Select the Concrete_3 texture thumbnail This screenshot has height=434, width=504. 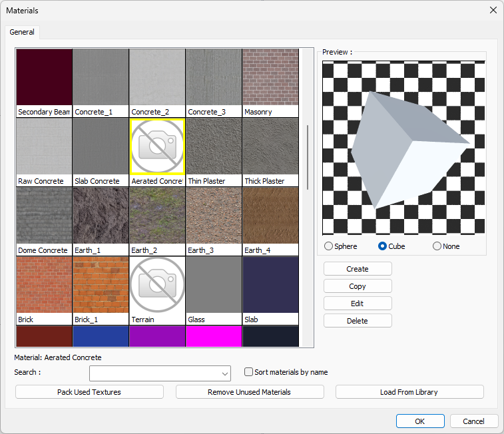[x=214, y=78]
